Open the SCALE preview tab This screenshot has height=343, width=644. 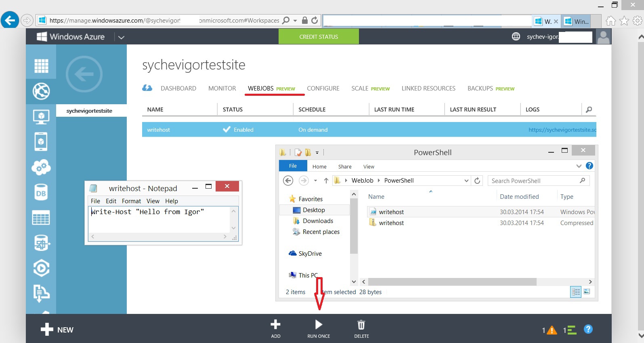coord(370,88)
